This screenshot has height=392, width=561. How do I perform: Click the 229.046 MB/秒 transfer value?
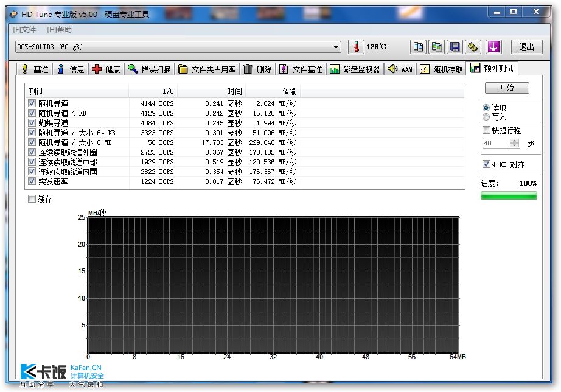click(273, 142)
